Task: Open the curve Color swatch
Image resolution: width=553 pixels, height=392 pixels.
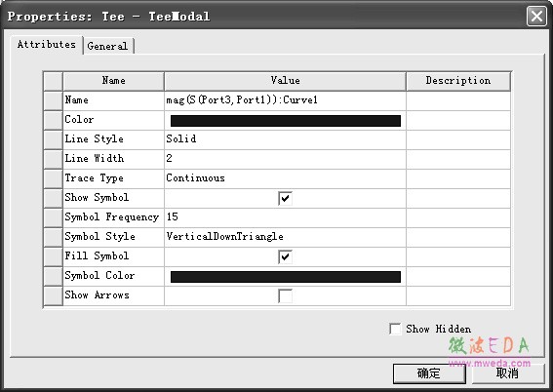Action: click(286, 121)
